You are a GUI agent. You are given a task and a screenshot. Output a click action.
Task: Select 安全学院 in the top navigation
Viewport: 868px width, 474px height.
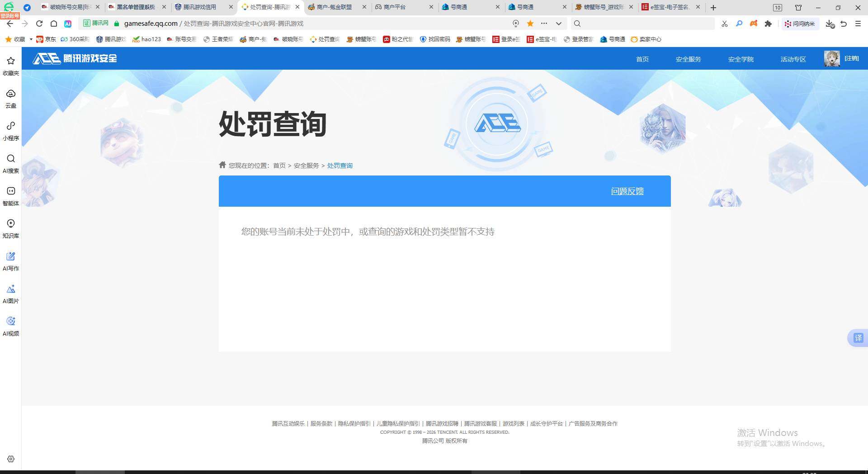tap(741, 59)
